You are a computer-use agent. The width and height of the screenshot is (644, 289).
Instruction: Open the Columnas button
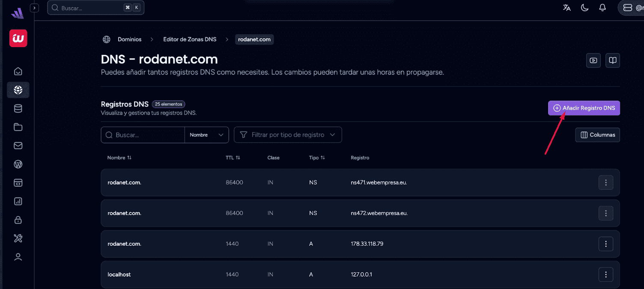pyautogui.click(x=597, y=135)
